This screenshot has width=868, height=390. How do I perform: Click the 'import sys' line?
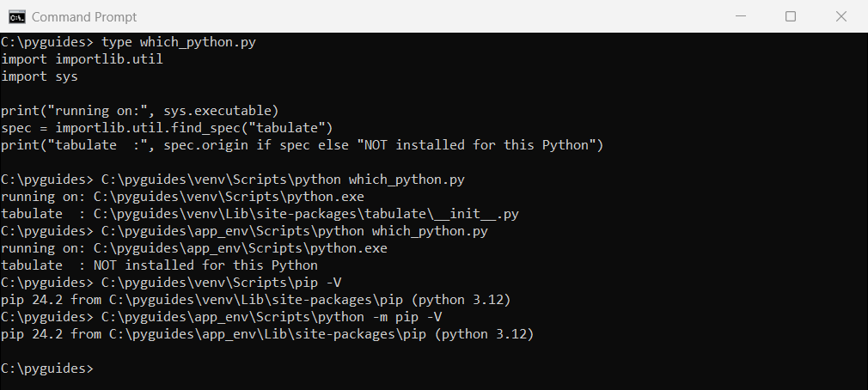40,76
